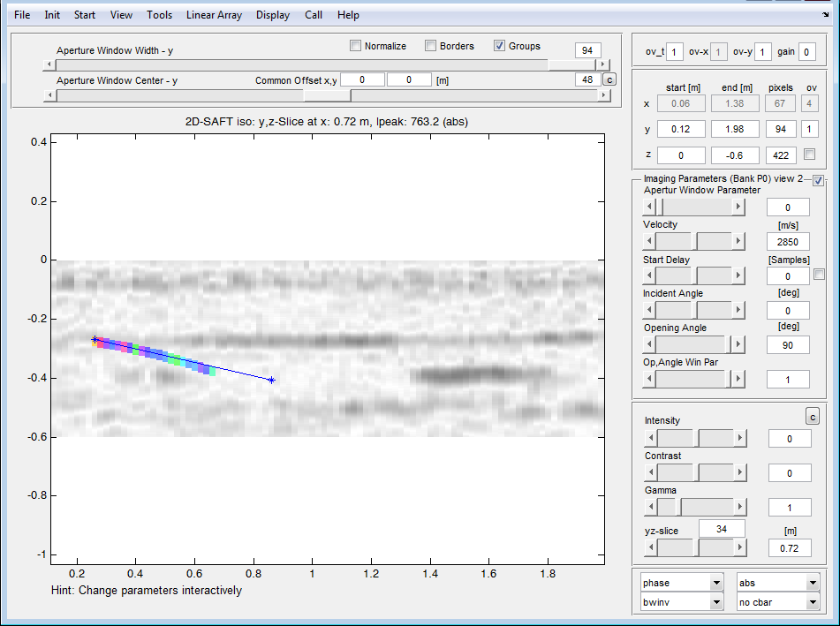Click left arrow of Incident Angle slider

[649, 310]
